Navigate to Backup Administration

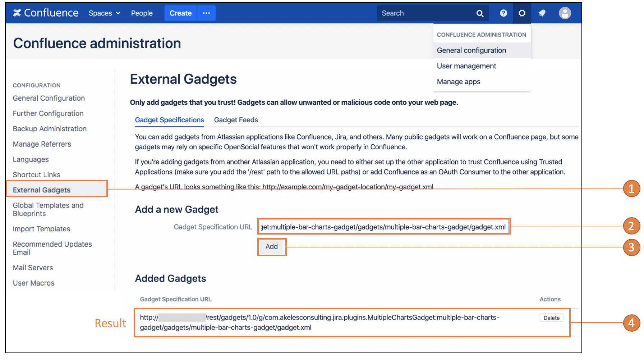[49, 128]
